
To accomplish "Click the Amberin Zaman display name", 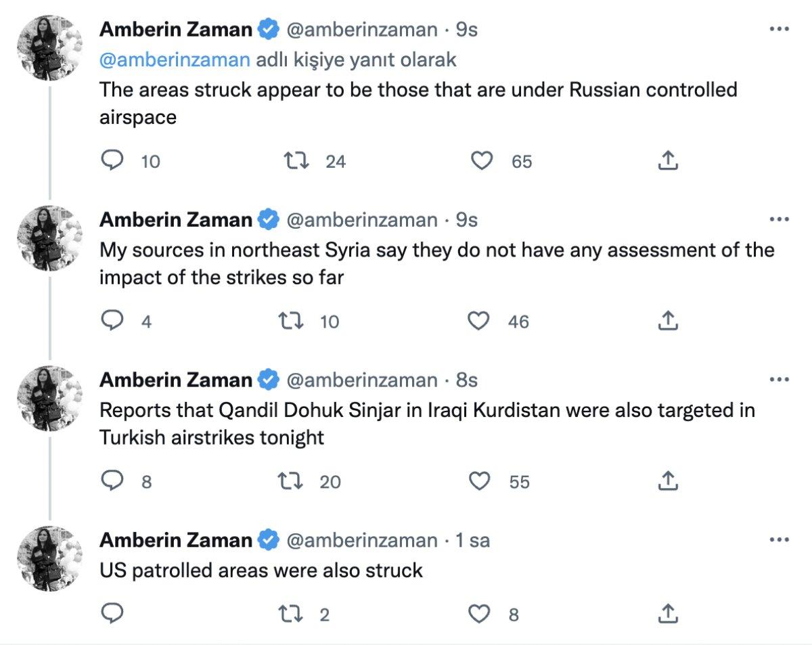I will pyautogui.click(x=176, y=28).
